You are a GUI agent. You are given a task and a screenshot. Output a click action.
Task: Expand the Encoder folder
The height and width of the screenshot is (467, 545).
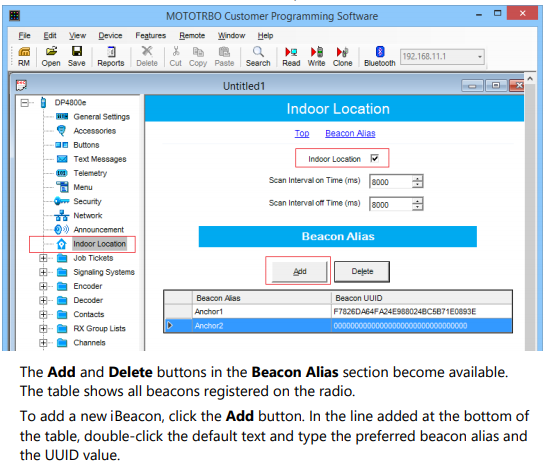[x=43, y=286]
